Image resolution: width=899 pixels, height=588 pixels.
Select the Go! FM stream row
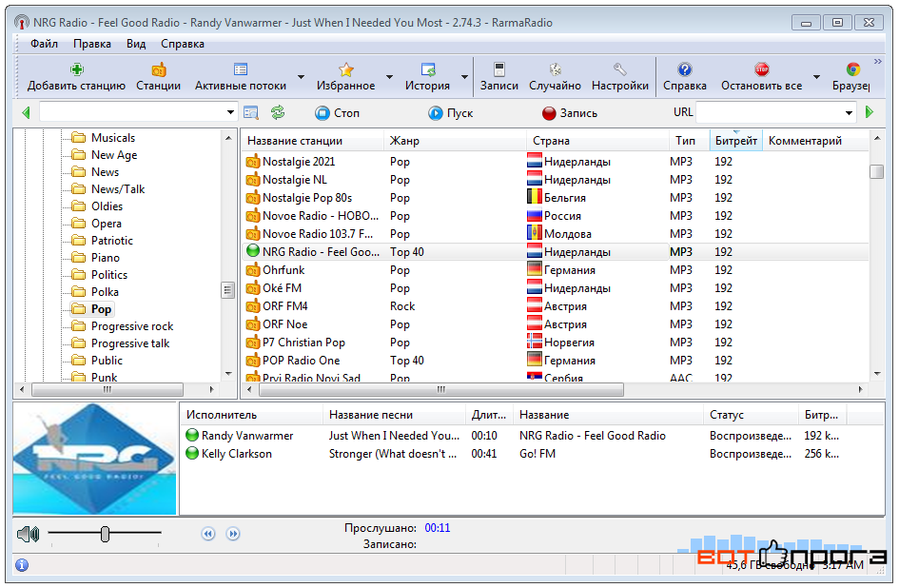532,453
